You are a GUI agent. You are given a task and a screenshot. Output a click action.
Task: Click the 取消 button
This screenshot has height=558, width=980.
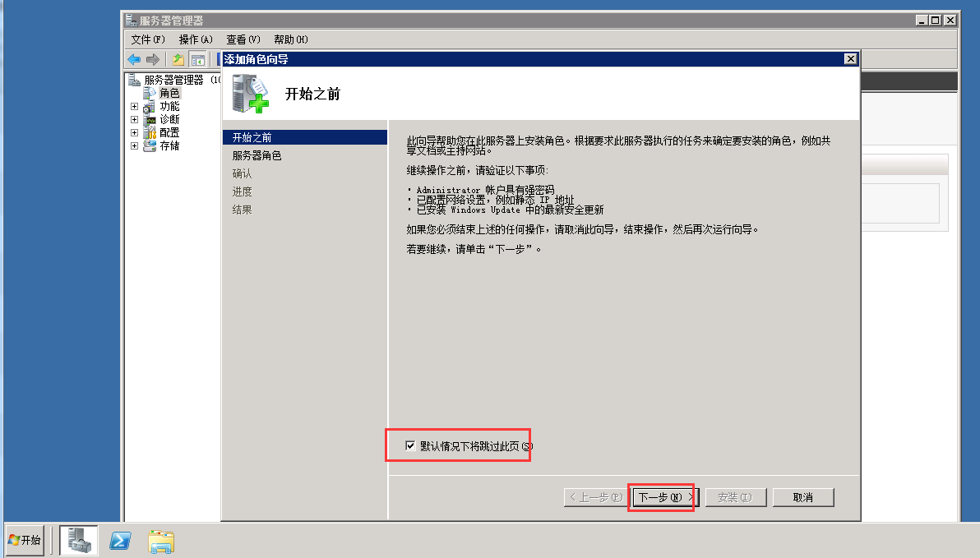pyautogui.click(x=803, y=497)
